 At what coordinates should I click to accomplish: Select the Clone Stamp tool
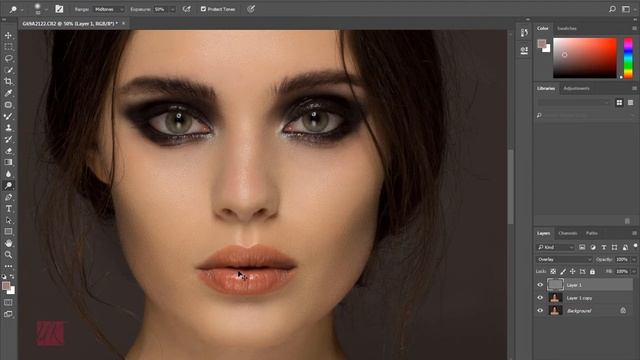pos(8,128)
